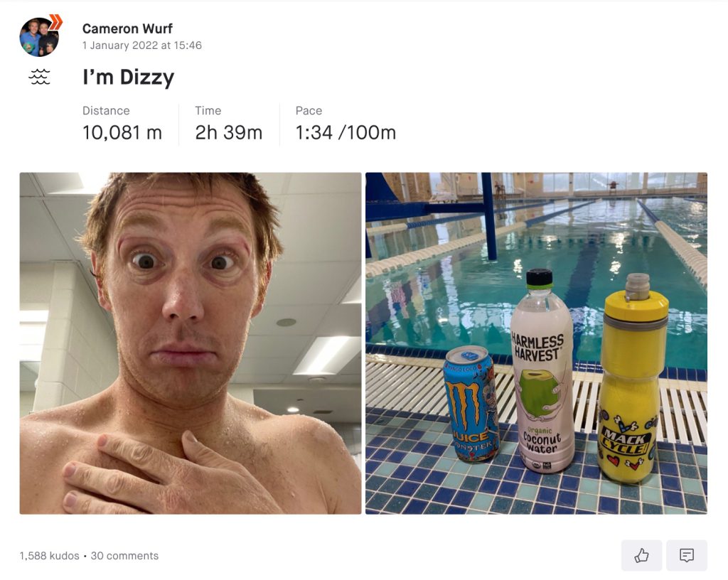Open the swimming pool lanes photo

[536, 343]
